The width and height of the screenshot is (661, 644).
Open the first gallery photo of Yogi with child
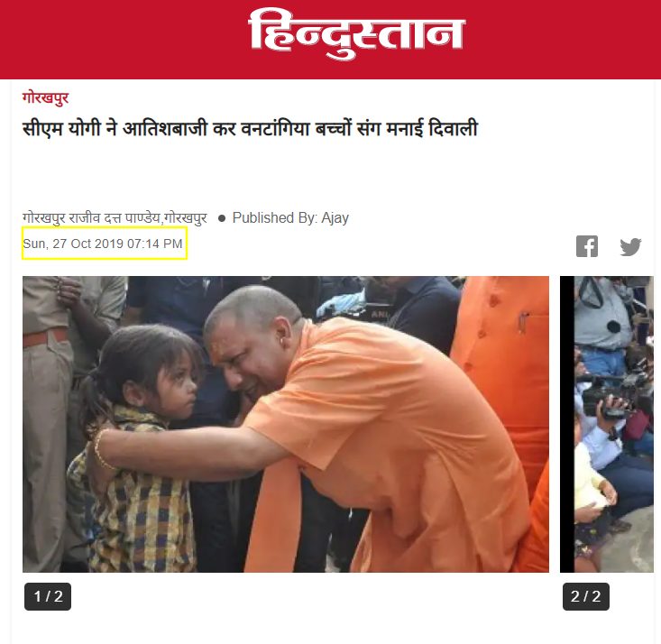(285, 424)
